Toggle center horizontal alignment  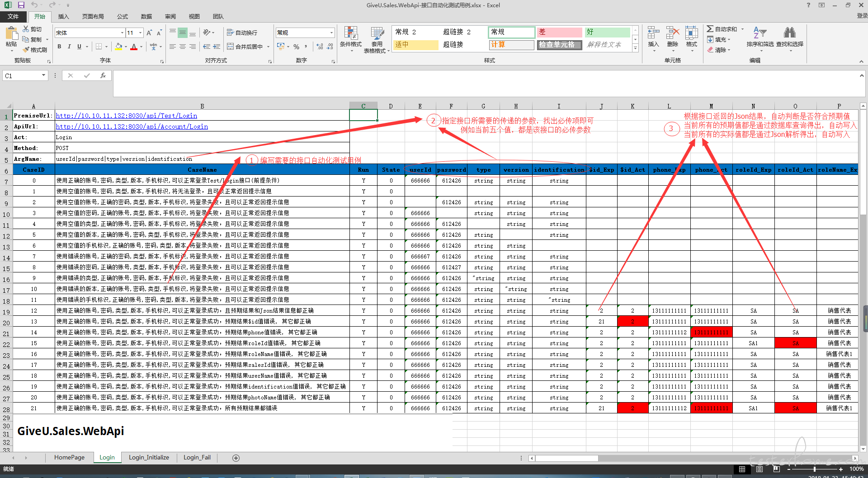183,47
